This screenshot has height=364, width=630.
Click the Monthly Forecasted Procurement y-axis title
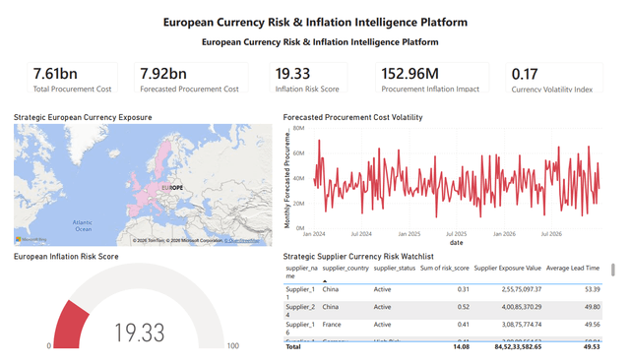click(x=287, y=179)
